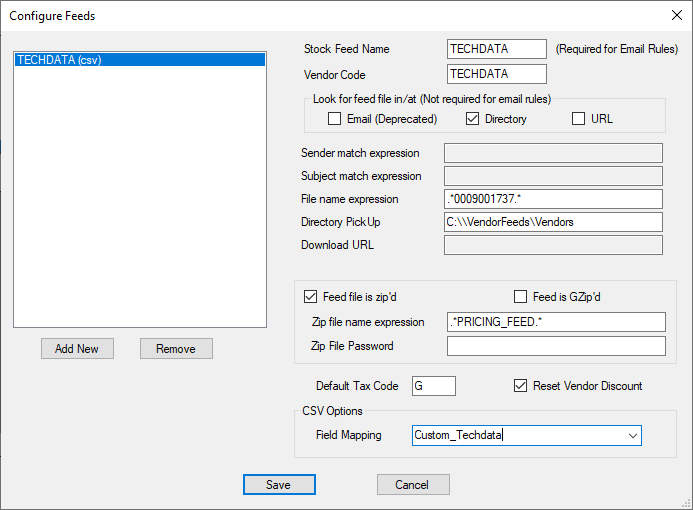Viewport: 693px width, 510px height.
Task: Click the File name expression field
Action: point(554,199)
